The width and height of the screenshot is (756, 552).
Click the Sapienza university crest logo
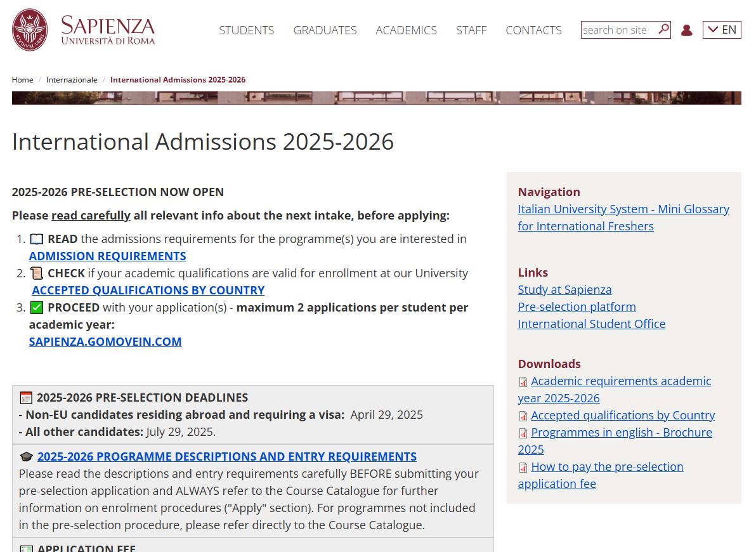click(30, 30)
